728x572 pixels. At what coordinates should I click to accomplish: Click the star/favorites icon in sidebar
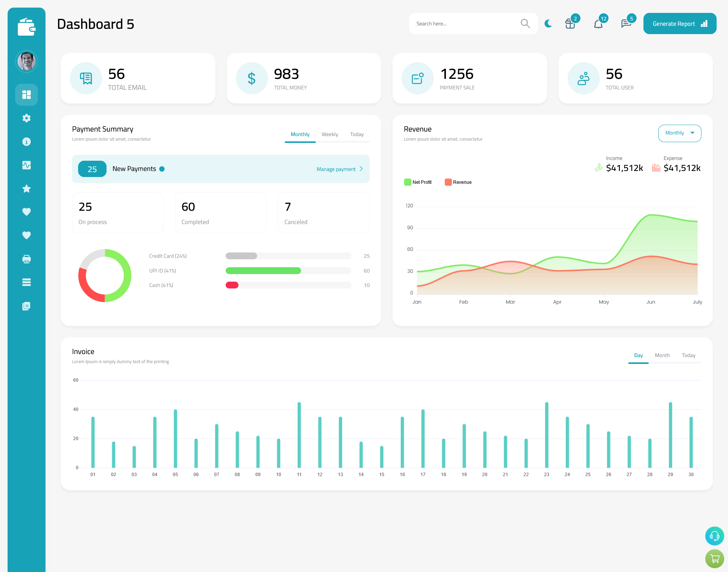click(x=26, y=188)
